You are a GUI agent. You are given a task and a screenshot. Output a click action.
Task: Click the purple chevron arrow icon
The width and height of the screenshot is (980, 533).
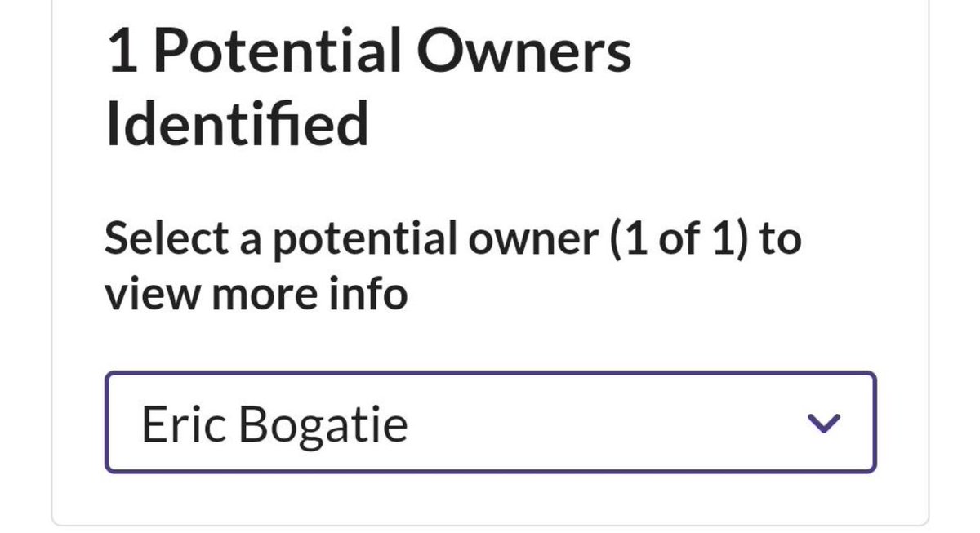point(822,423)
